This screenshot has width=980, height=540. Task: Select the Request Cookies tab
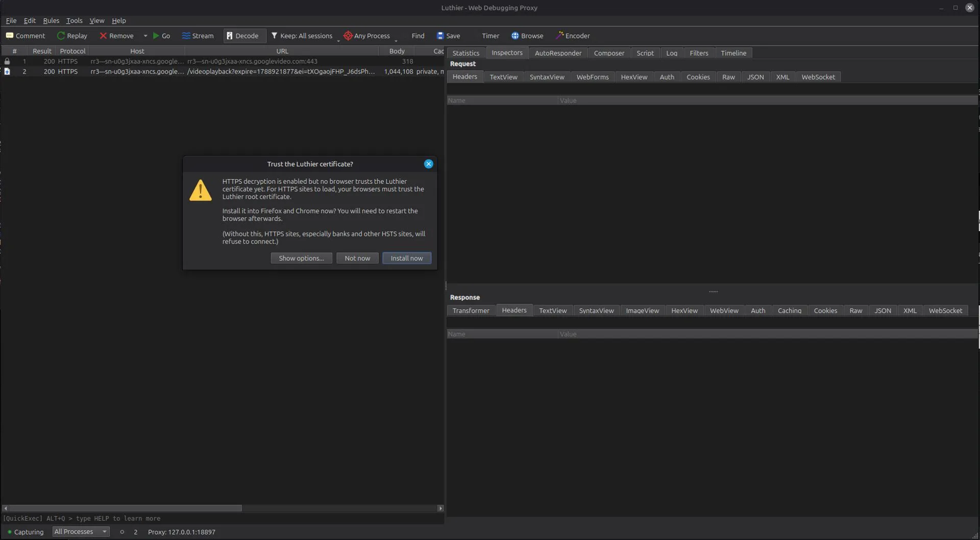pos(698,77)
